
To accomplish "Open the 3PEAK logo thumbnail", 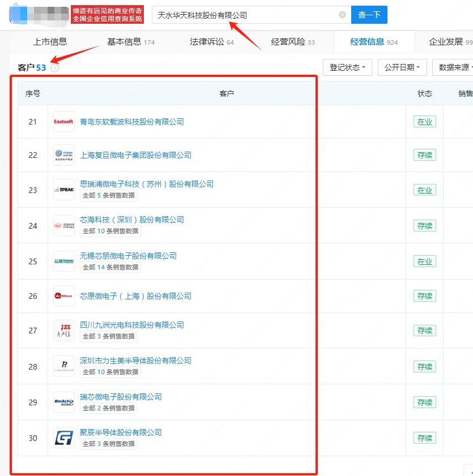I will 64,190.
